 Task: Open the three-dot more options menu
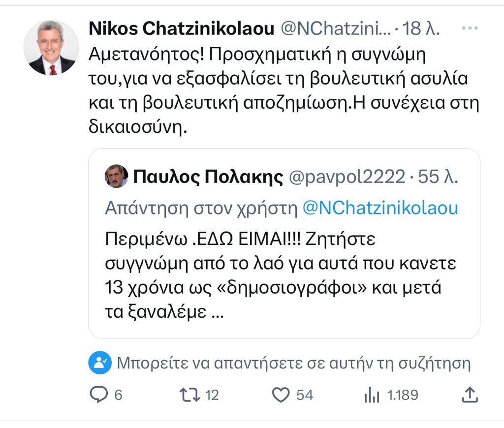(x=470, y=29)
